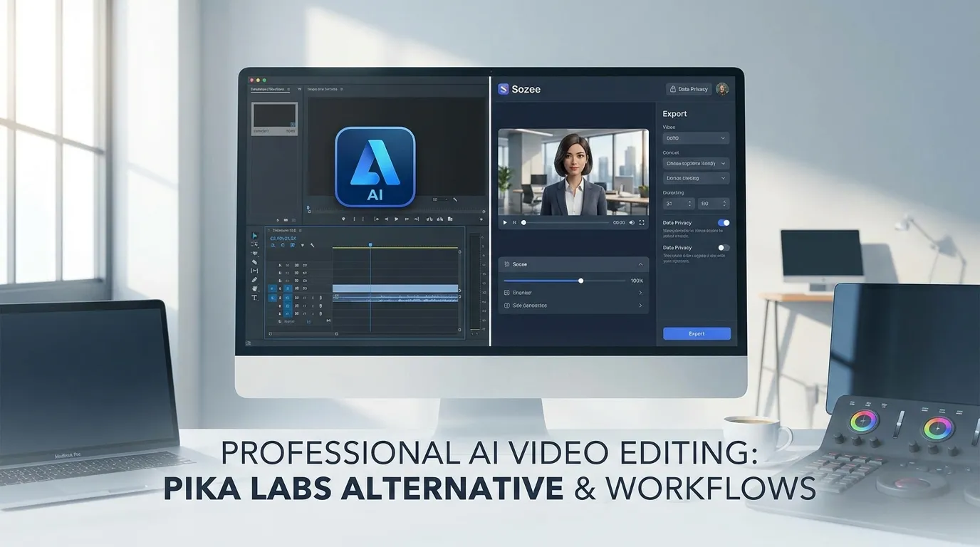Open the user avatar in Sozee header
The width and height of the screenshot is (980, 547).
point(722,89)
